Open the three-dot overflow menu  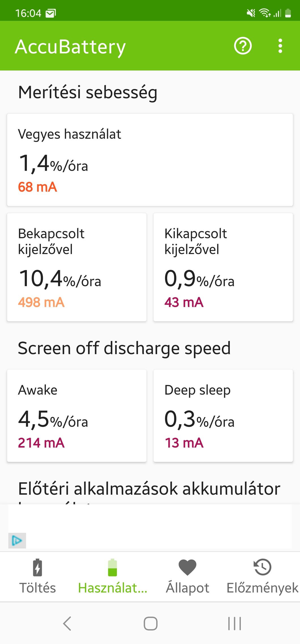click(x=280, y=46)
